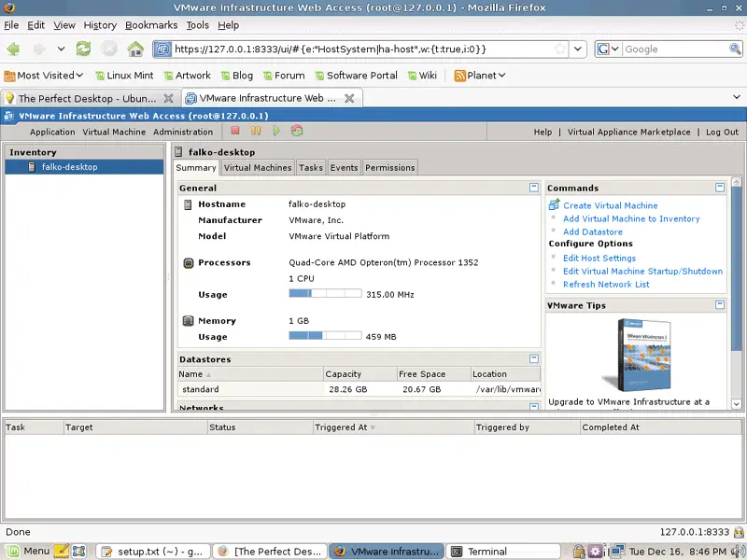Click the site identity icon in address bar

[x=162, y=49]
